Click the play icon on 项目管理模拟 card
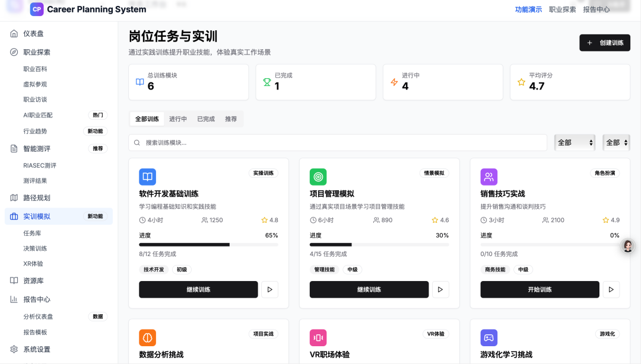Image resolution: width=641 pixels, height=364 pixels. 440,289
